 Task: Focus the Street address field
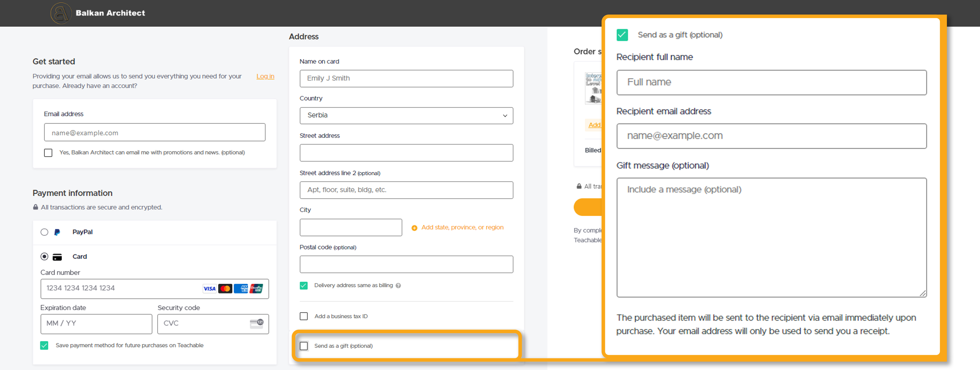pos(406,153)
